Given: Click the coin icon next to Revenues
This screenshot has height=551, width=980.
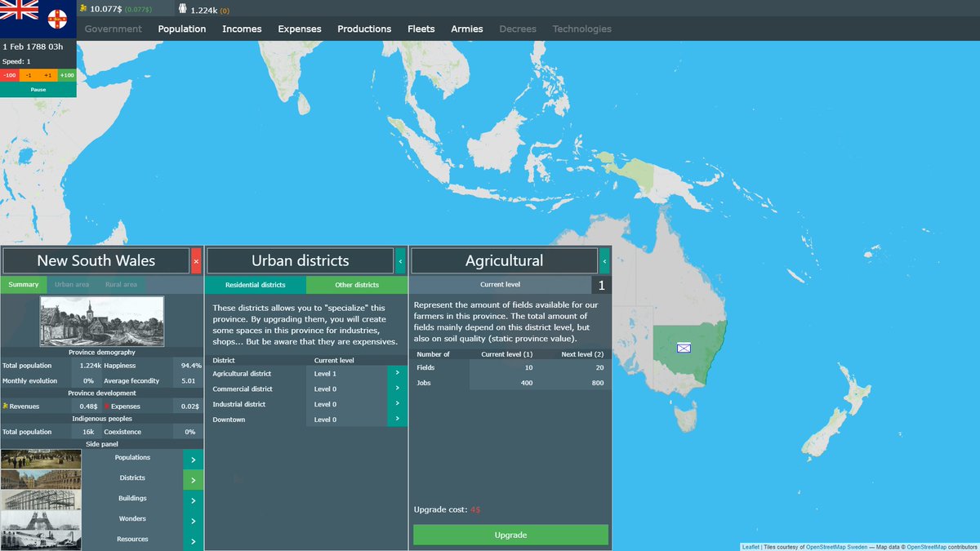Looking at the screenshot, I should (x=5, y=406).
